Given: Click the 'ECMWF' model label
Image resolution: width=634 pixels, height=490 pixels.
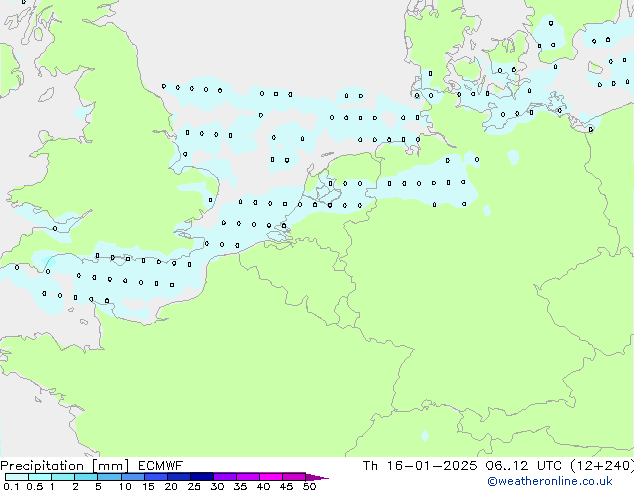Looking at the screenshot, I should (x=161, y=466).
